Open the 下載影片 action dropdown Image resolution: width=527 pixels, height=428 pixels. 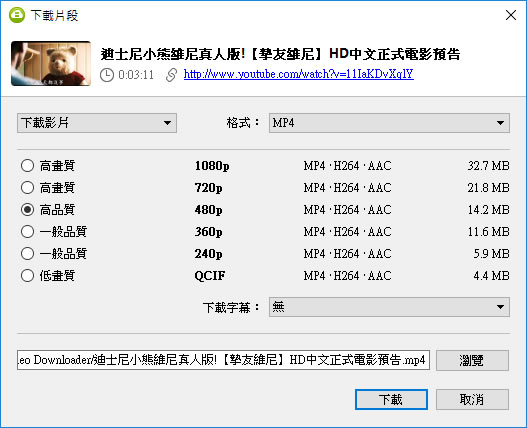point(97,123)
